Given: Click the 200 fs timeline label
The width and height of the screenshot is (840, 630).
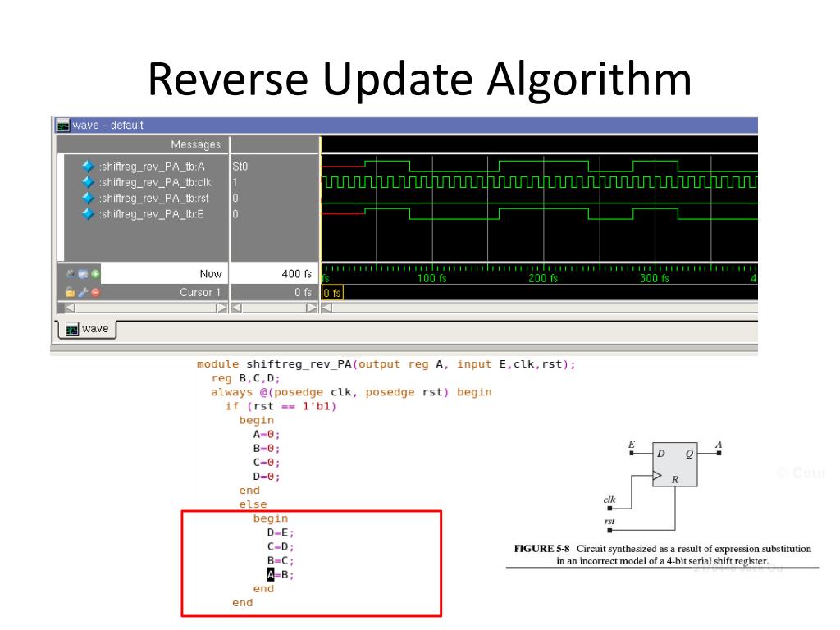Looking at the screenshot, I should (543, 278).
